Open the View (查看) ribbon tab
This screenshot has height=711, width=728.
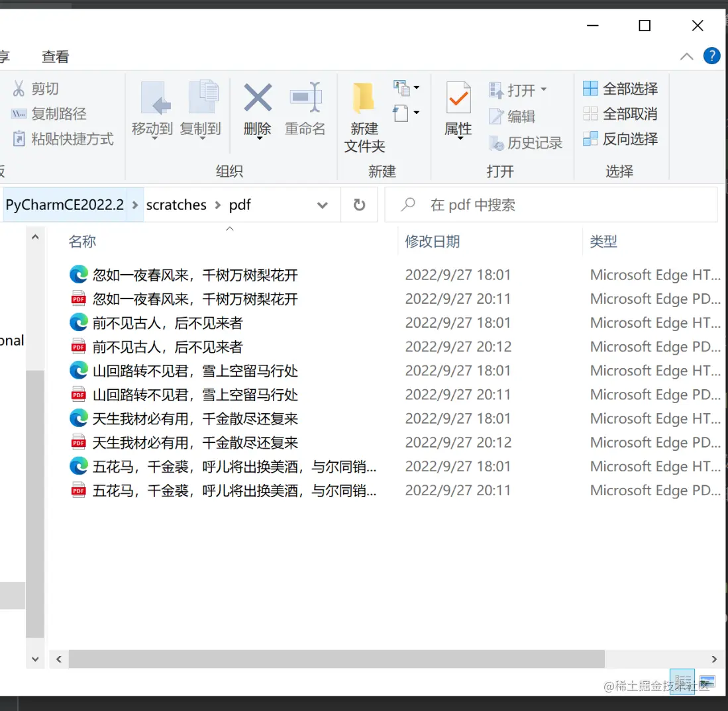tap(55, 57)
